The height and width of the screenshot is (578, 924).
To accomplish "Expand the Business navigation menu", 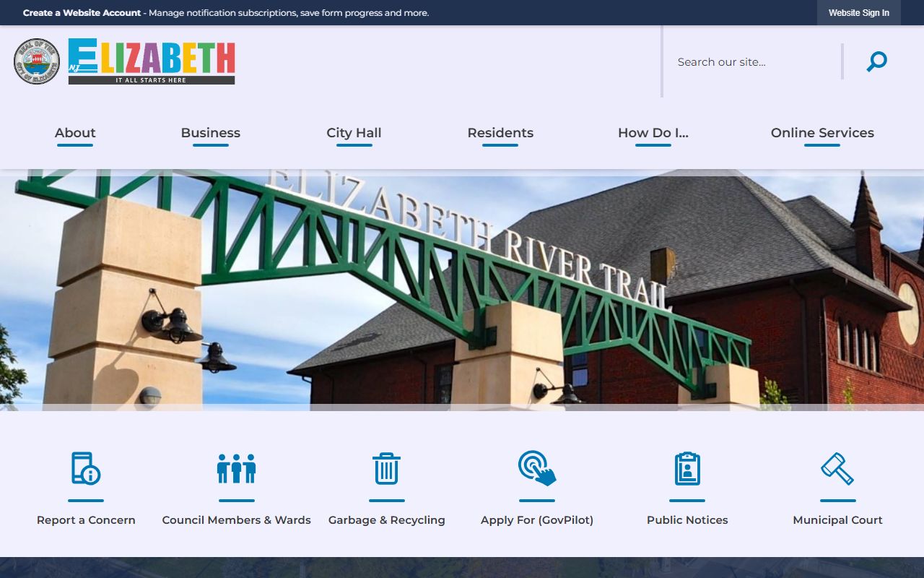I will click(210, 133).
